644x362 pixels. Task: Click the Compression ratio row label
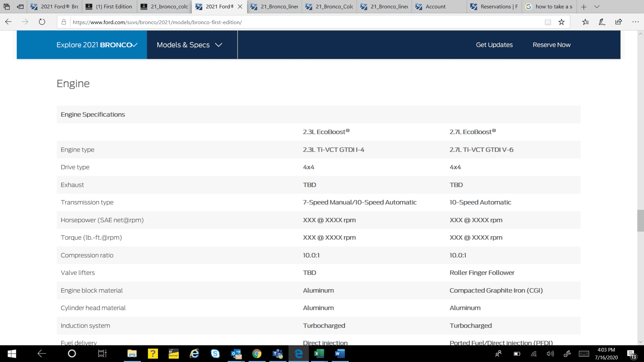click(x=87, y=255)
